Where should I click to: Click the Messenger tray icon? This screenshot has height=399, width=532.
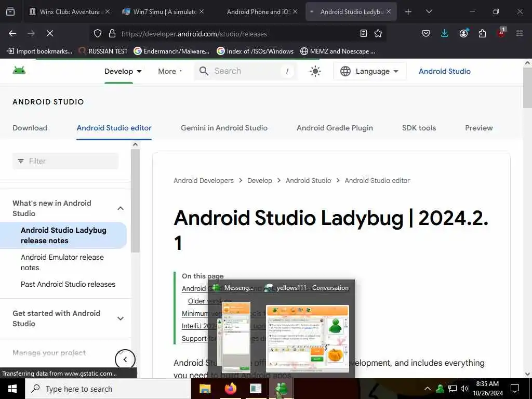click(x=440, y=389)
